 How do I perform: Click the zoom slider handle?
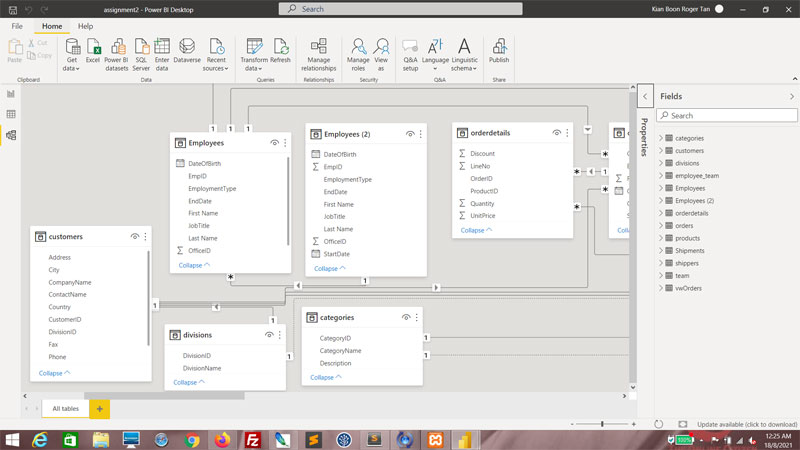(x=602, y=424)
